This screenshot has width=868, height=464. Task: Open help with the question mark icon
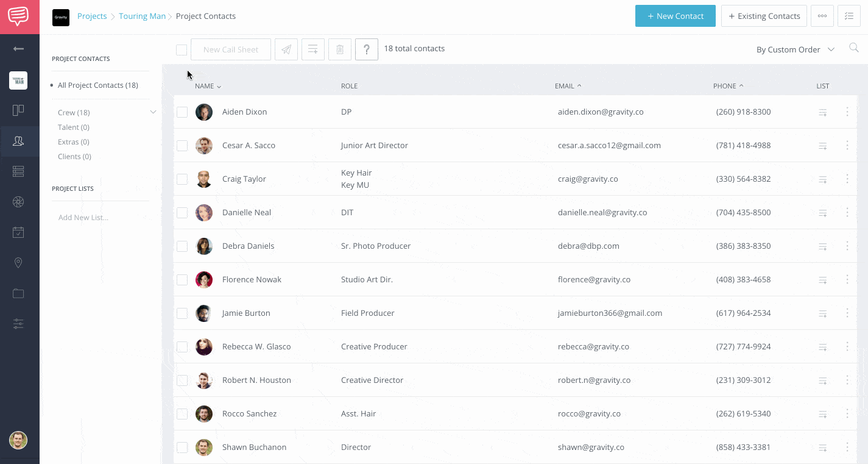(366, 49)
